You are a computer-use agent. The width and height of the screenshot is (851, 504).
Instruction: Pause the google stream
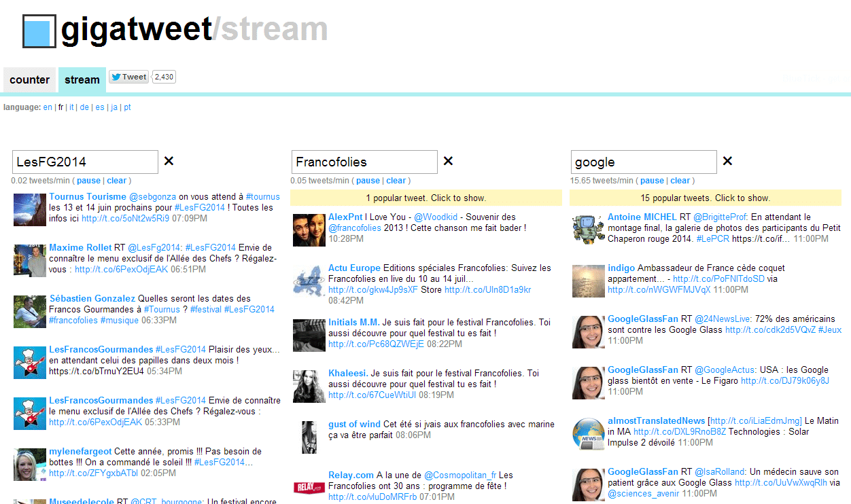coord(652,181)
